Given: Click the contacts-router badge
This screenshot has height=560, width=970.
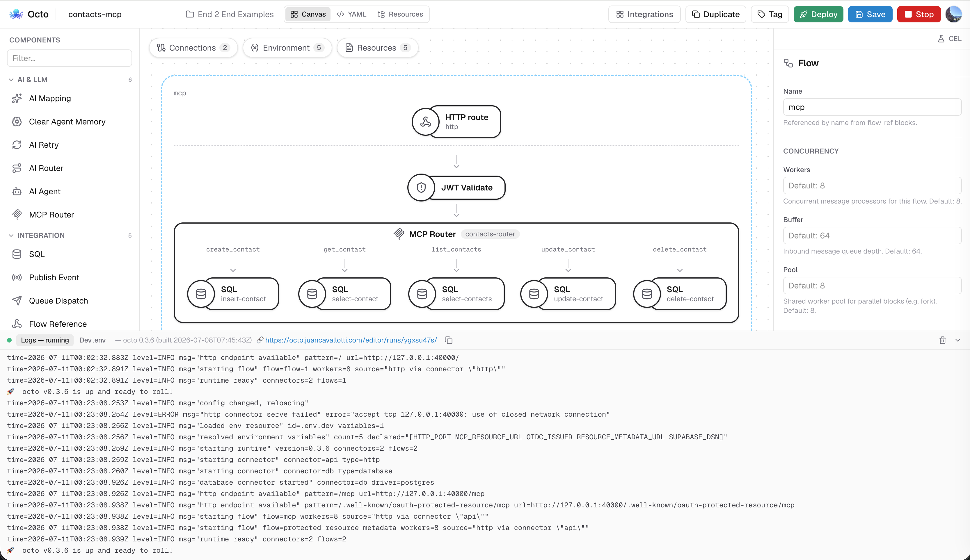Looking at the screenshot, I should (x=490, y=234).
